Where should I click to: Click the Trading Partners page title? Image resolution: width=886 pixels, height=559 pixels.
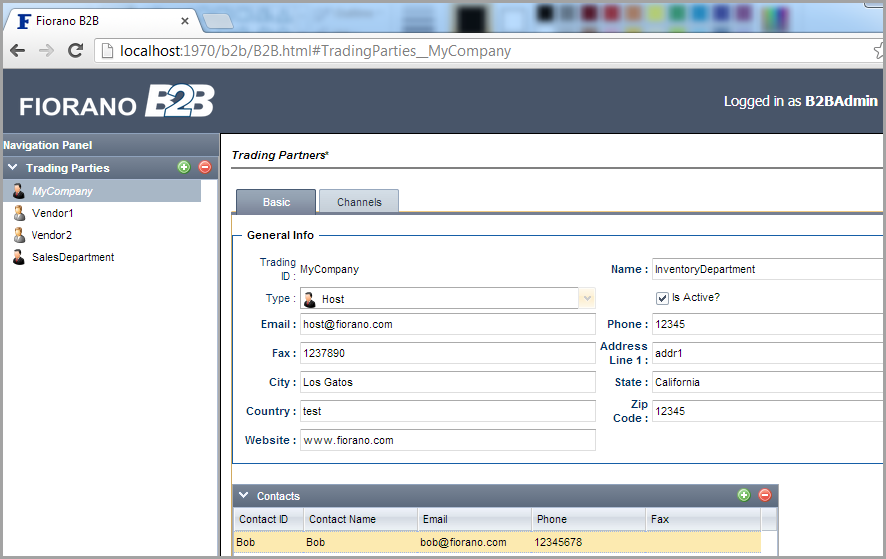pyautogui.click(x=280, y=155)
